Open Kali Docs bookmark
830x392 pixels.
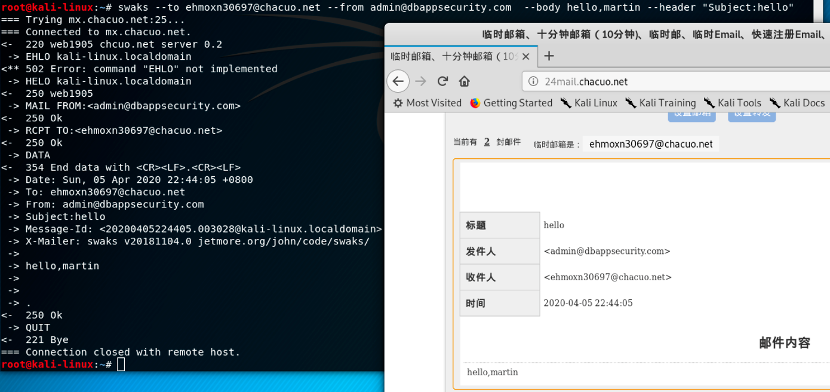[x=797, y=103]
